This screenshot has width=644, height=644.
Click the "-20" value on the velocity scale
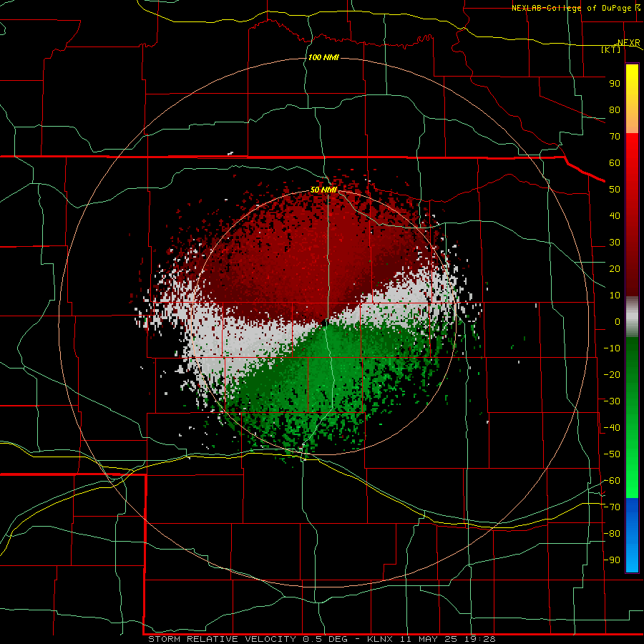coord(612,374)
